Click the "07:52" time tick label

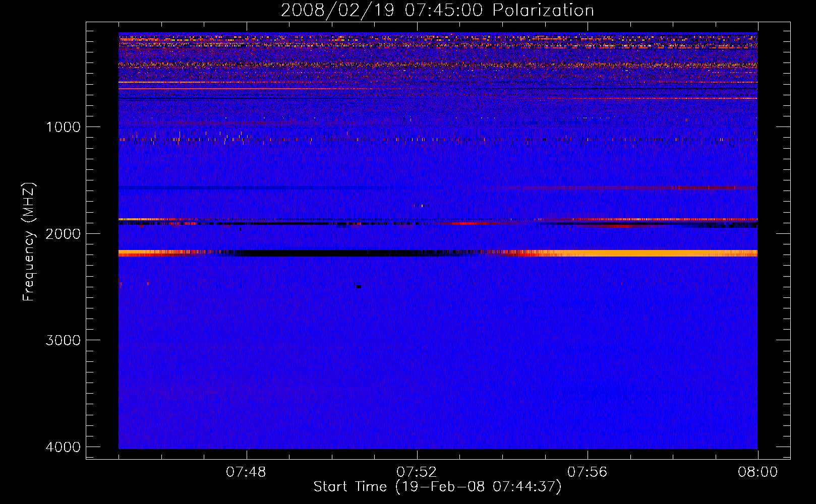tap(417, 472)
